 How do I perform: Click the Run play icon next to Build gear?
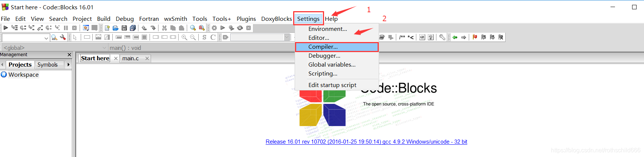point(223,28)
